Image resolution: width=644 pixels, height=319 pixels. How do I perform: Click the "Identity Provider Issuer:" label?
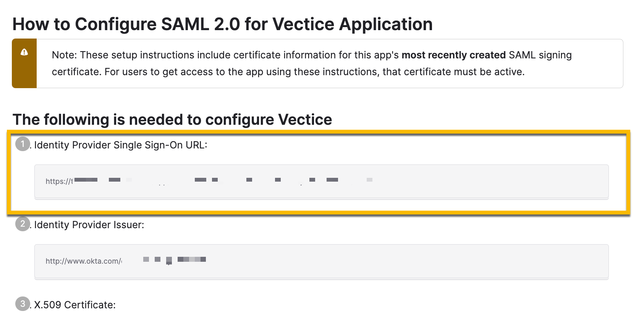(x=89, y=225)
